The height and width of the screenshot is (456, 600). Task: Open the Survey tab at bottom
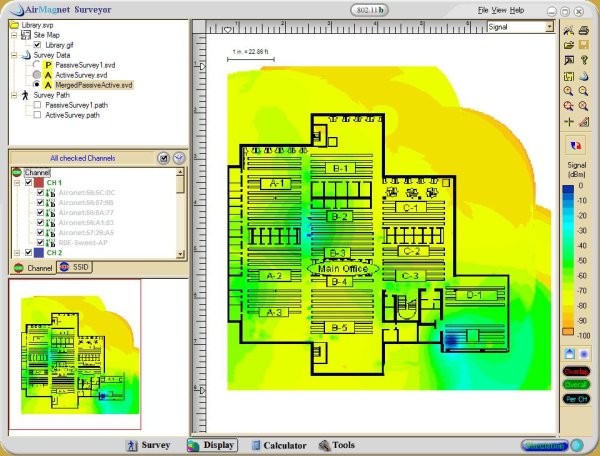click(148, 445)
